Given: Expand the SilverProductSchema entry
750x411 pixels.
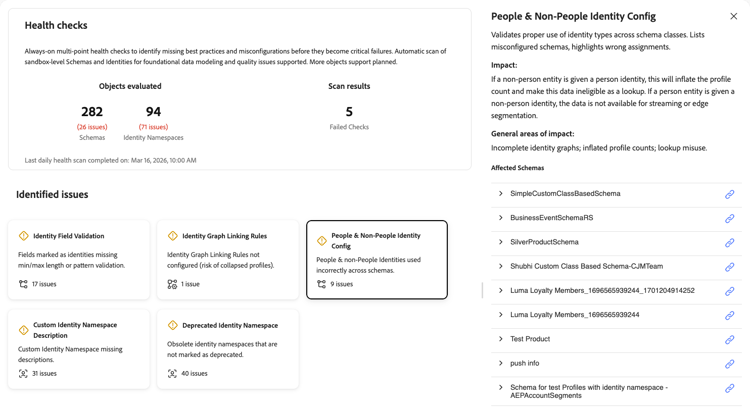Looking at the screenshot, I should [501, 242].
